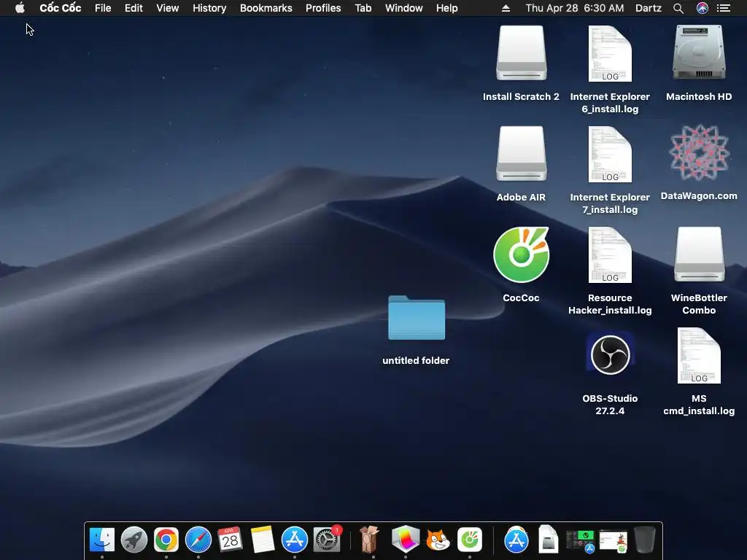
Task: Open Cốc Cốc browser in dock
Action: pos(470,540)
